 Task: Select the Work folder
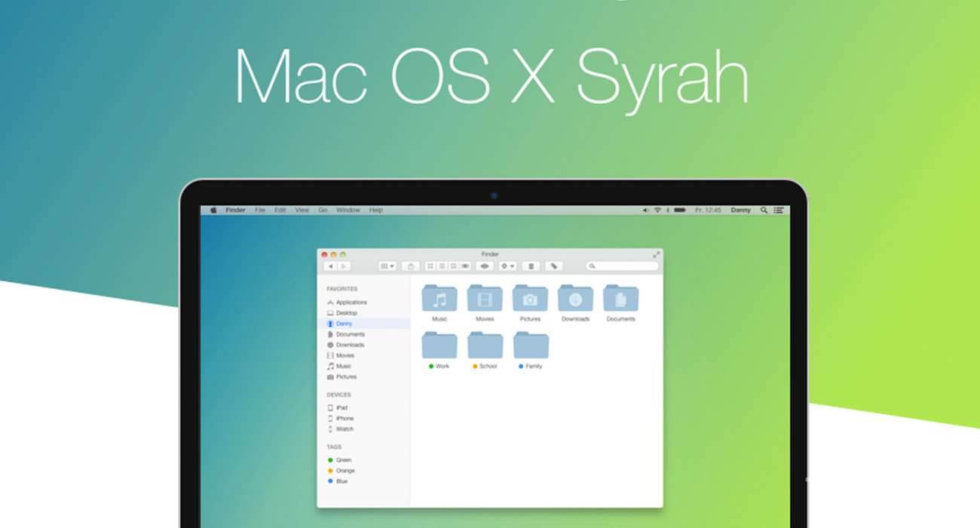click(x=439, y=345)
